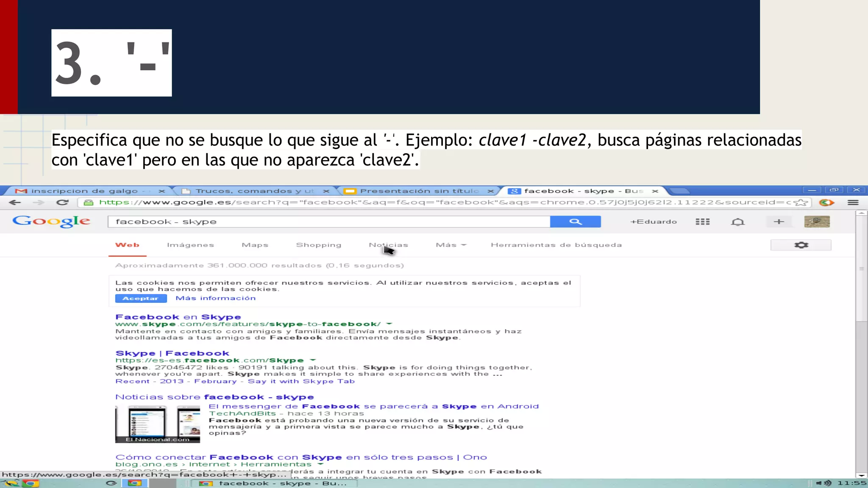Select the Maps results tab

pyautogui.click(x=255, y=245)
